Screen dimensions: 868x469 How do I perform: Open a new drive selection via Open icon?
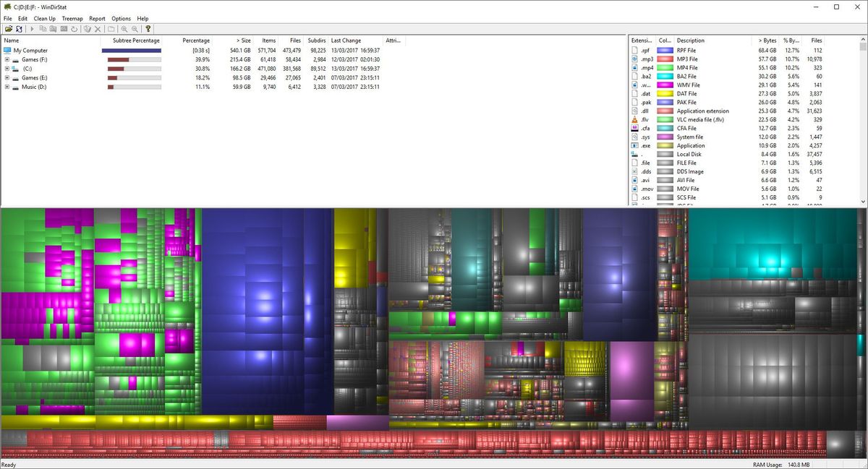pyautogui.click(x=9, y=29)
